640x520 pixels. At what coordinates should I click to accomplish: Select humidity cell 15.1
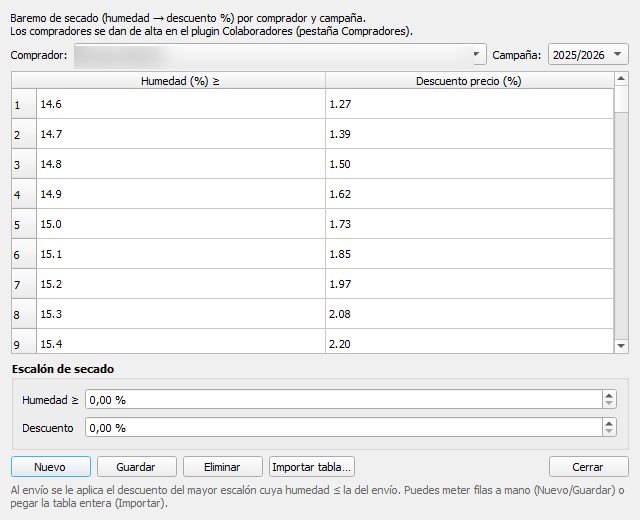[x=181, y=254]
